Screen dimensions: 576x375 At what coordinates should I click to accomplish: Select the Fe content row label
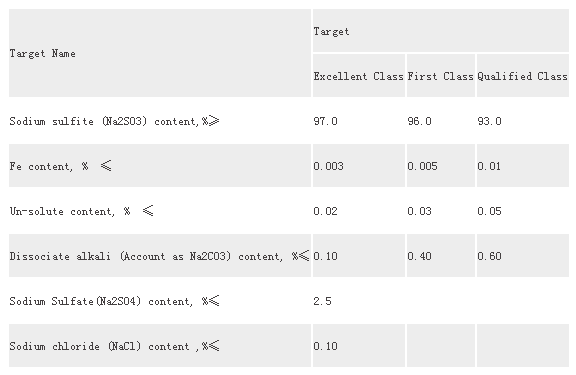tap(160, 166)
